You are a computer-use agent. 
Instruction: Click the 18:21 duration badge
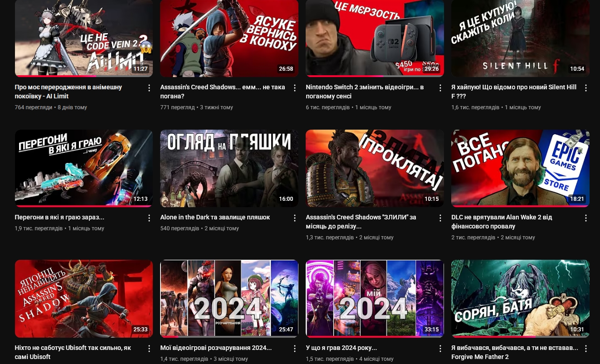pos(577,199)
